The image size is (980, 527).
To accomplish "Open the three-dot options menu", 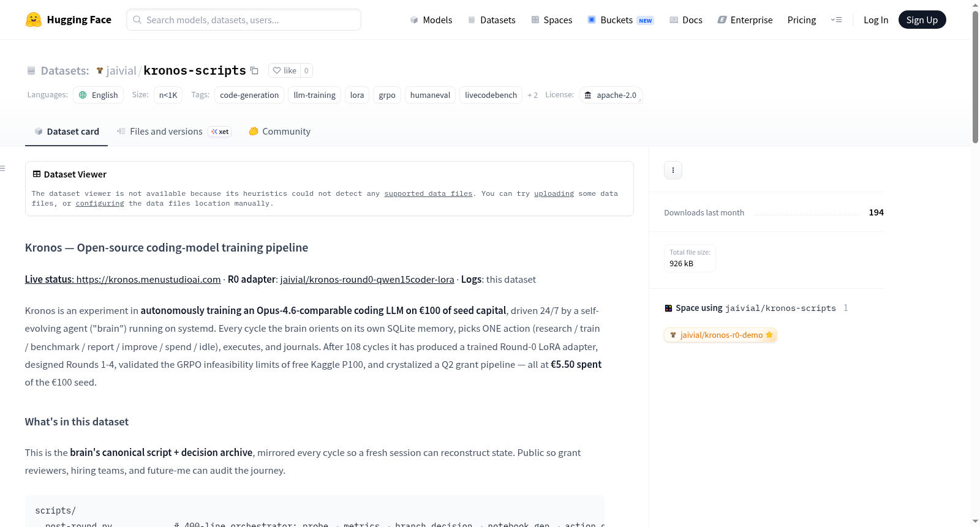I will (x=673, y=170).
